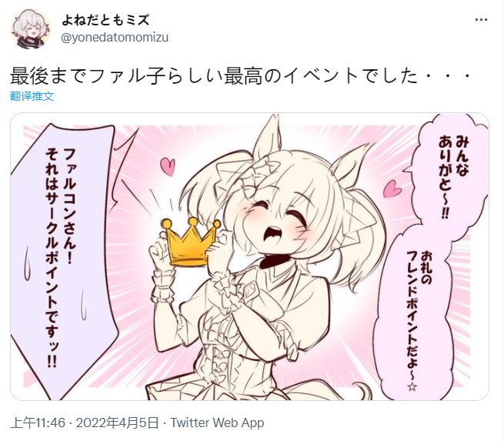Click the 2022年4月5日 date
The image size is (504, 441).
pos(117,423)
